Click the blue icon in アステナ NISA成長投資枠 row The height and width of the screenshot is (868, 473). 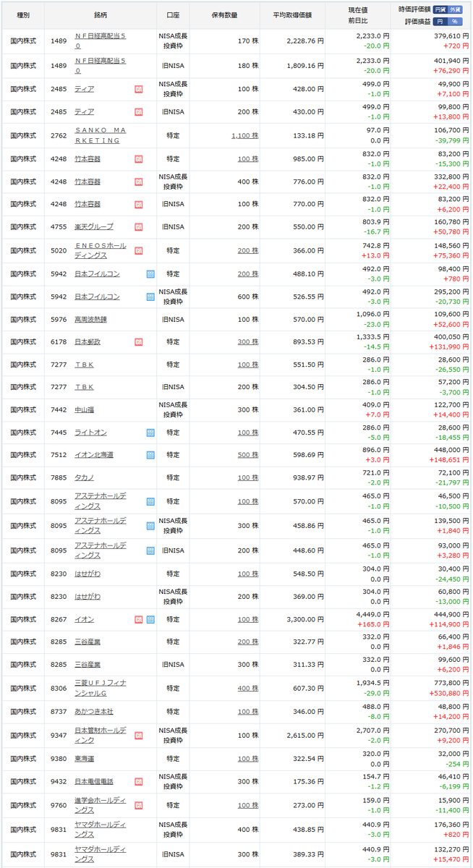[150, 525]
